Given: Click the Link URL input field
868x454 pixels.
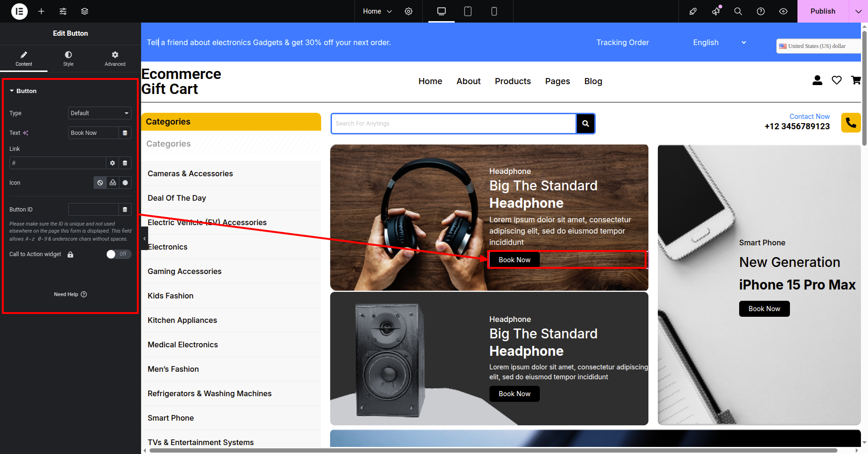Looking at the screenshot, I should pyautogui.click(x=57, y=163).
